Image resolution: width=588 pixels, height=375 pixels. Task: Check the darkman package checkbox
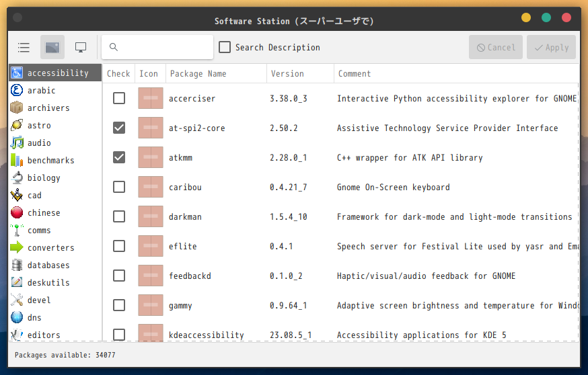pyautogui.click(x=119, y=216)
